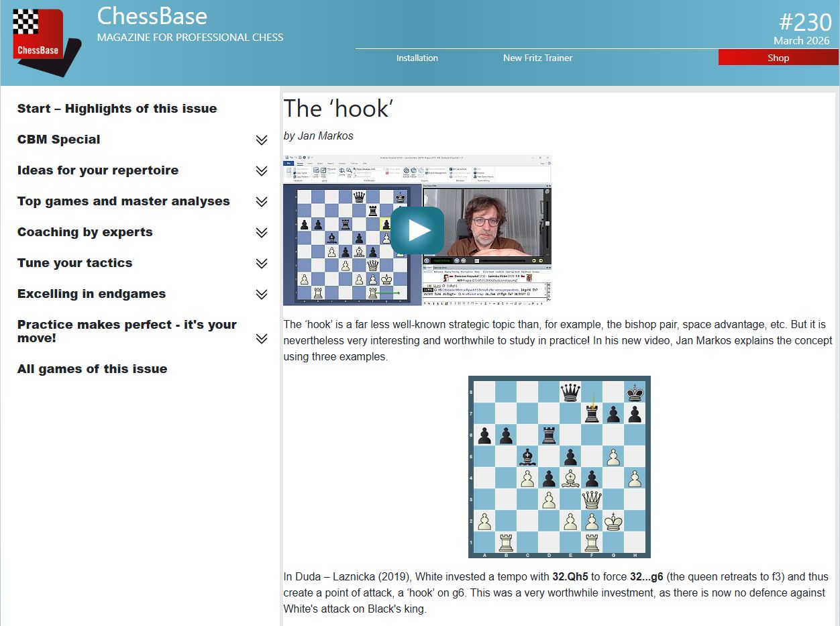Viewport: 840px width, 626px height.
Task: Open Start – Highlights of this issue
Action: click(x=117, y=109)
